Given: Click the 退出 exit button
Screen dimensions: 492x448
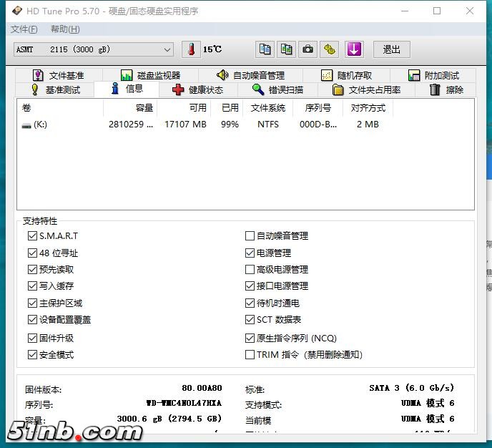Looking at the screenshot, I should (x=391, y=49).
